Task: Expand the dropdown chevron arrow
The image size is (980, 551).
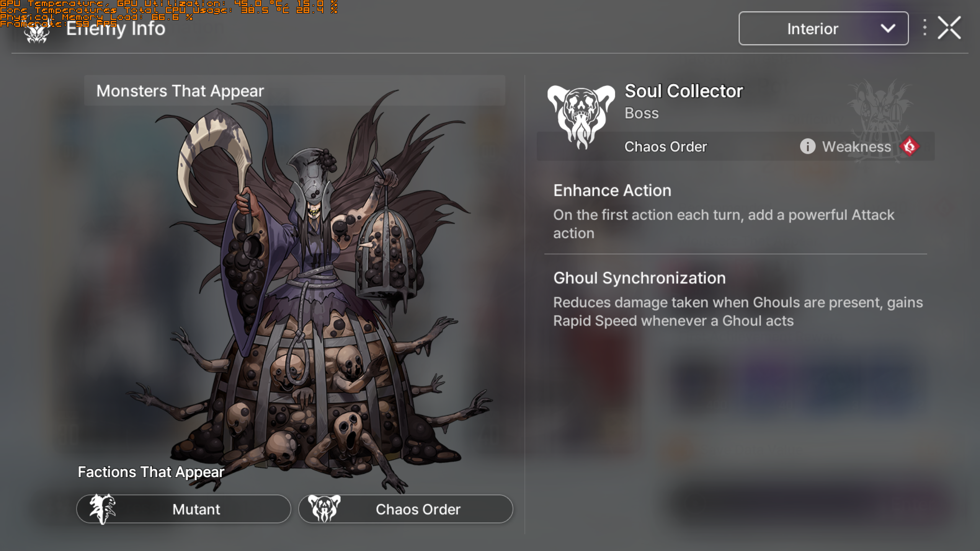Action: (888, 28)
